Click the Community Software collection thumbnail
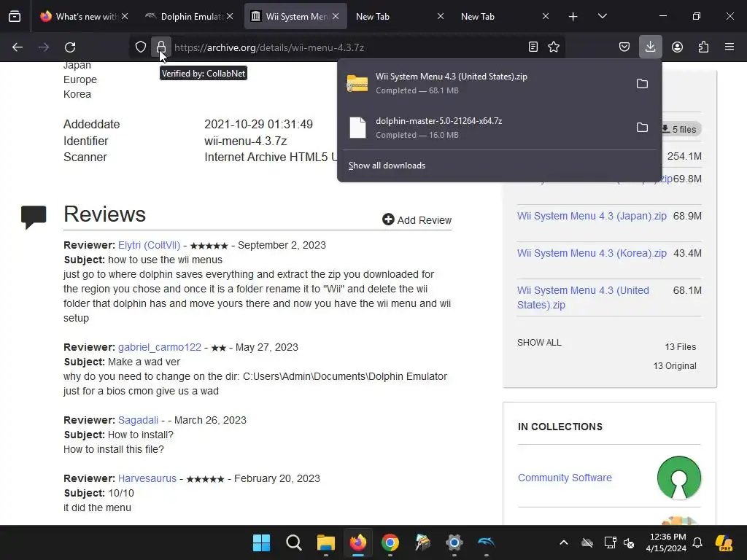The height and width of the screenshot is (560, 747). click(x=679, y=478)
